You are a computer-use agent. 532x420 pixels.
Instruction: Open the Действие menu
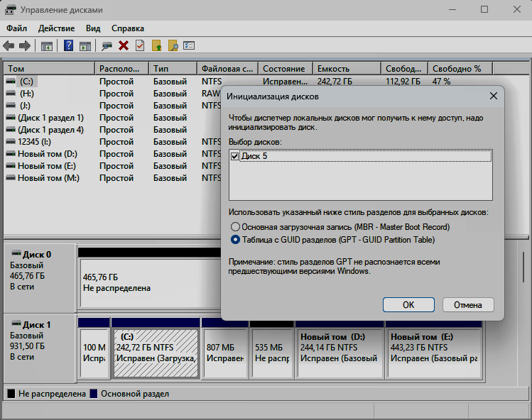tap(56, 28)
